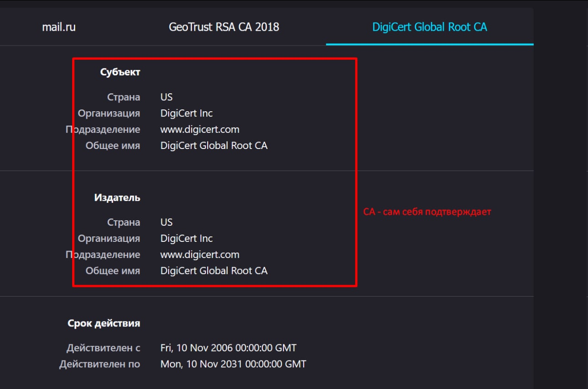Click the Общее имя label under Субъект

tap(113, 146)
